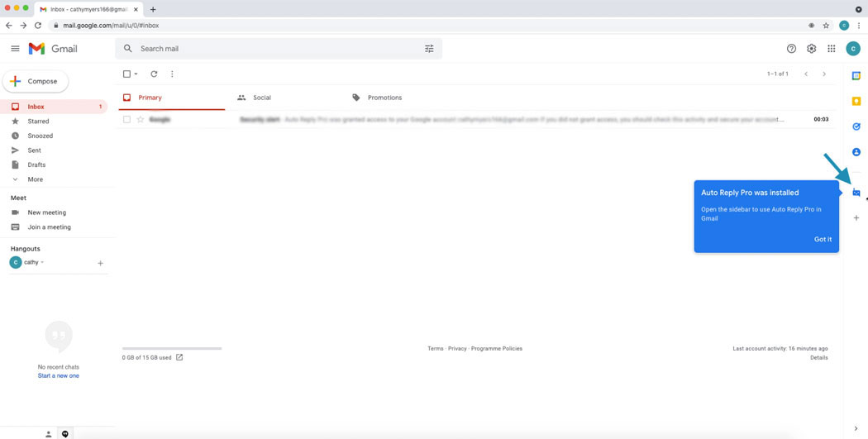Click the Get add-ons plus icon
Viewport: 868px width, 439px height.
[x=856, y=218]
